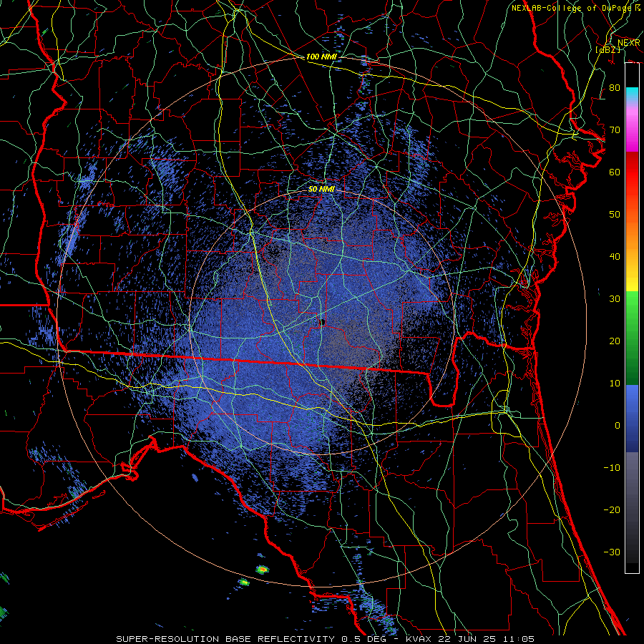The image size is (644, 644).
Task: Click the yellow-cored storm echo offshore
Action: coord(244,582)
